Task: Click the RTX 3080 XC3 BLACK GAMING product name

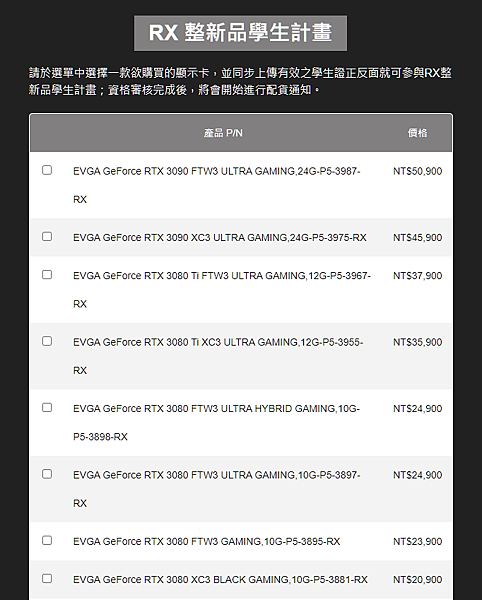Action: coord(220,579)
